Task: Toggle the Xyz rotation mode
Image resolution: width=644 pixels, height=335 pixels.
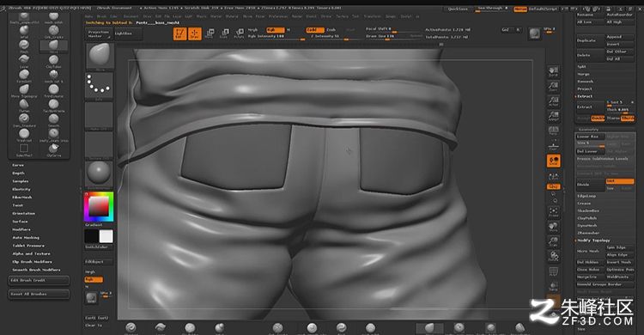Action: pyautogui.click(x=553, y=186)
